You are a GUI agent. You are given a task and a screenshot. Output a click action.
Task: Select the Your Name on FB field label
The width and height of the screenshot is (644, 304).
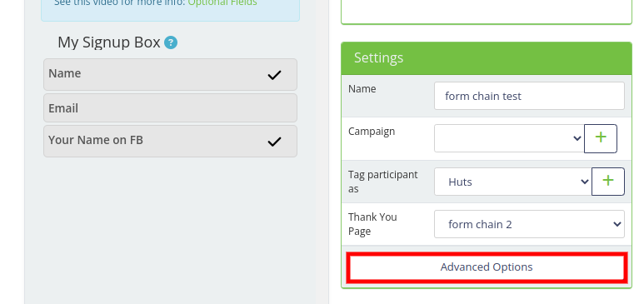(x=96, y=140)
